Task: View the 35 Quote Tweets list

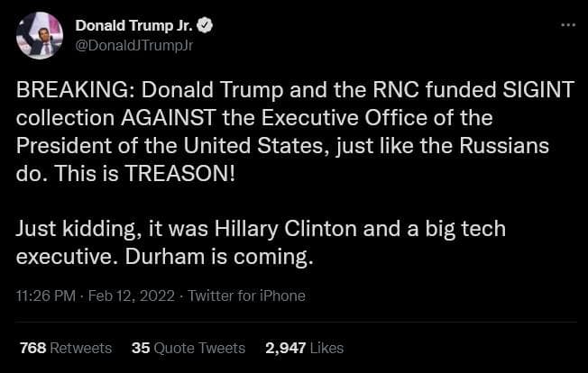Action: [188, 348]
